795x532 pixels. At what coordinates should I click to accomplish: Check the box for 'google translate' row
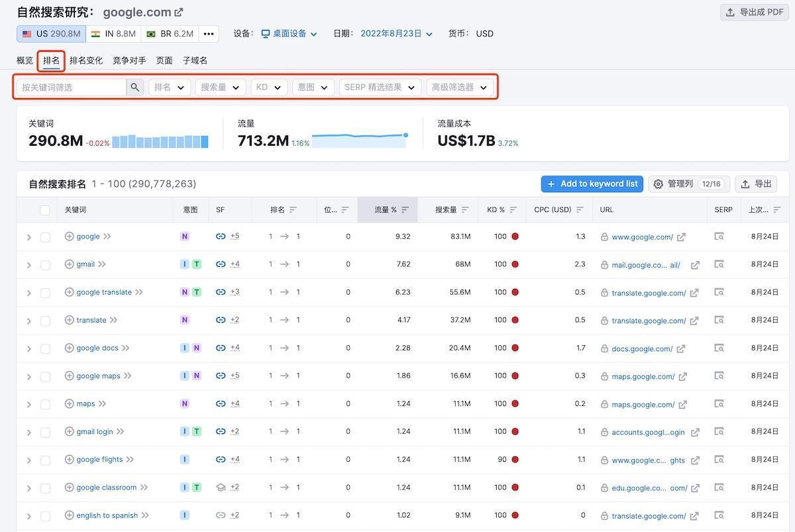(45, 293)
